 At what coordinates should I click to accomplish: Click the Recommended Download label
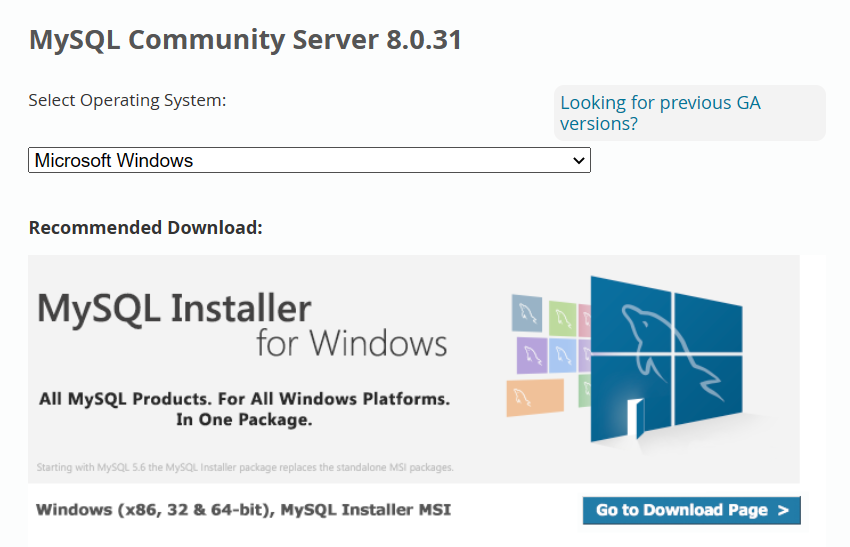coord(145,228)
